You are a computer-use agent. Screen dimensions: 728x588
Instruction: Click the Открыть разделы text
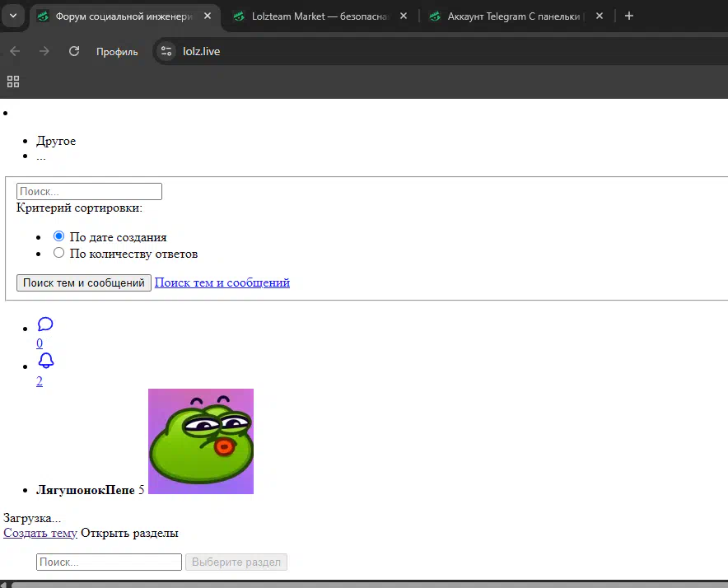click(x=129, y=533)
